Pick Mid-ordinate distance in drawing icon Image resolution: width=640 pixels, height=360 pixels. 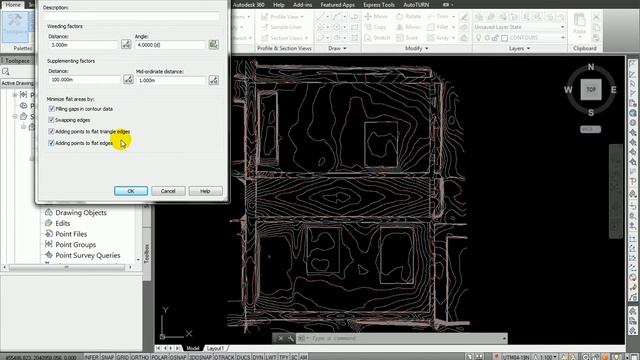(x=214, y=80)
